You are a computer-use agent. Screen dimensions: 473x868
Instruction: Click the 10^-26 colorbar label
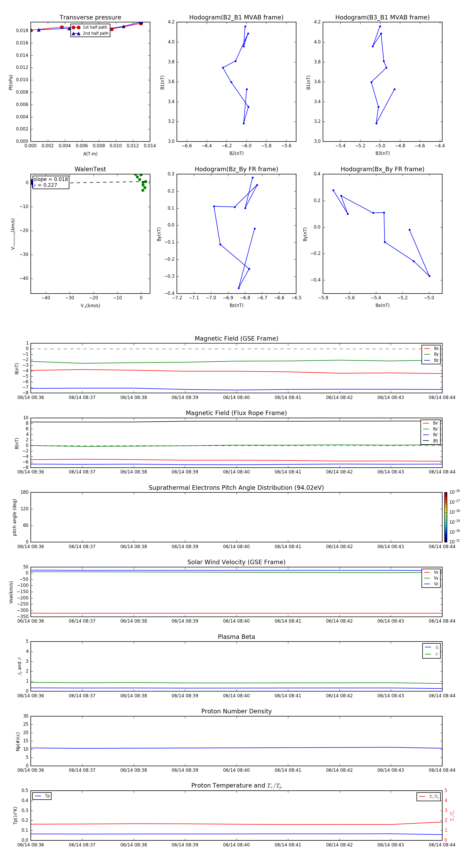(455, 492)
